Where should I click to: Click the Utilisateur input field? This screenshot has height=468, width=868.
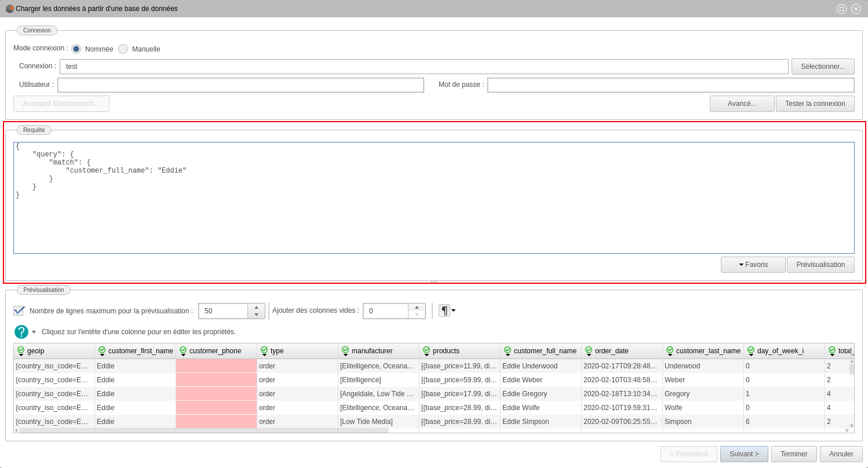pos(240,85)
